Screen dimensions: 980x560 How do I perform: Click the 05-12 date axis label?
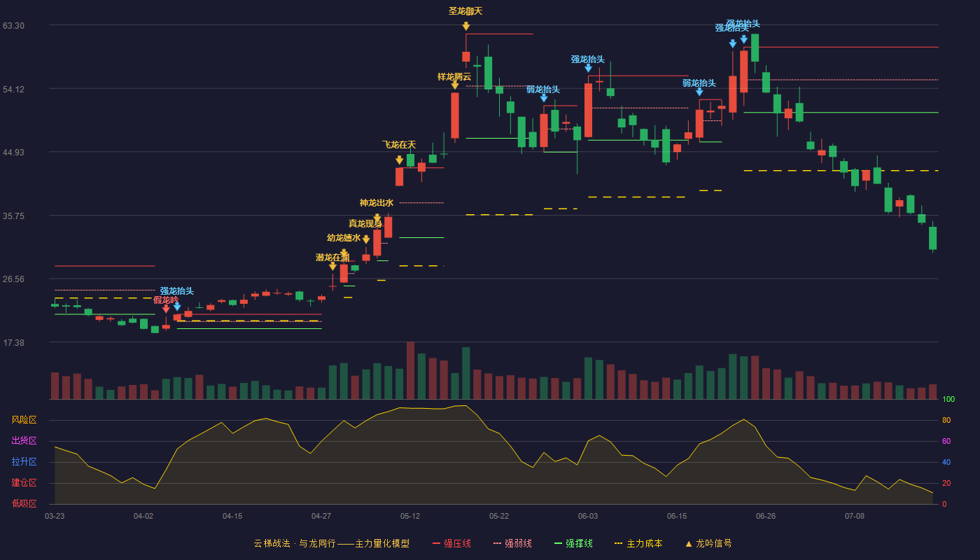410,516
